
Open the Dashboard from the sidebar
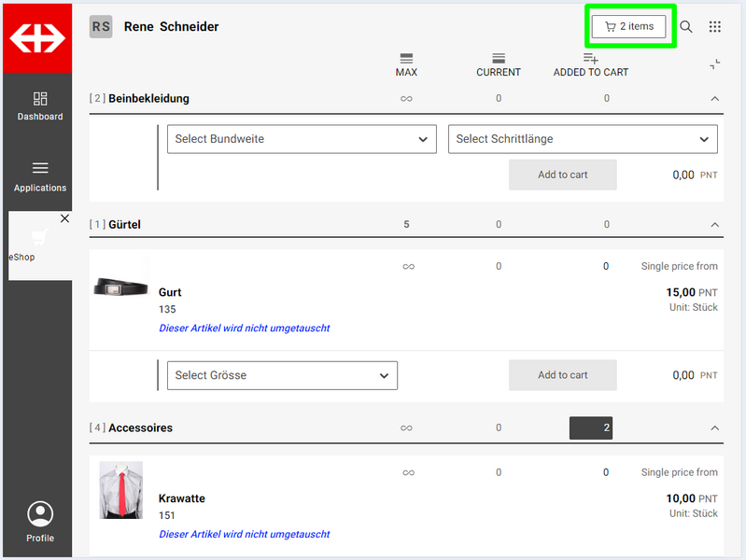pyautogui.click(x=40, y=106)
